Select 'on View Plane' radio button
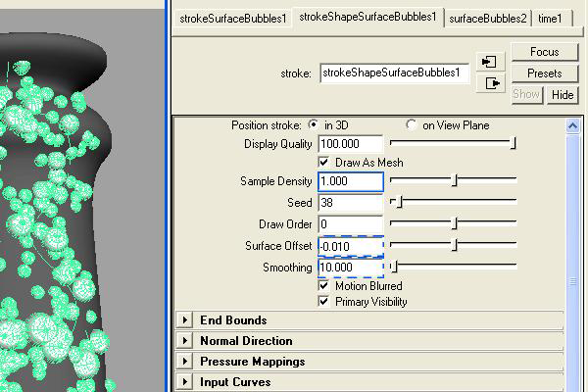The height and width of the screenshot is (392, 588). pos(412,124)
